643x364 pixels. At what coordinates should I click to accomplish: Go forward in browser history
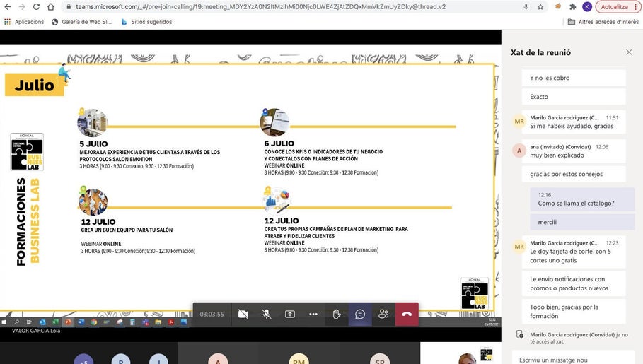point(22,7)
